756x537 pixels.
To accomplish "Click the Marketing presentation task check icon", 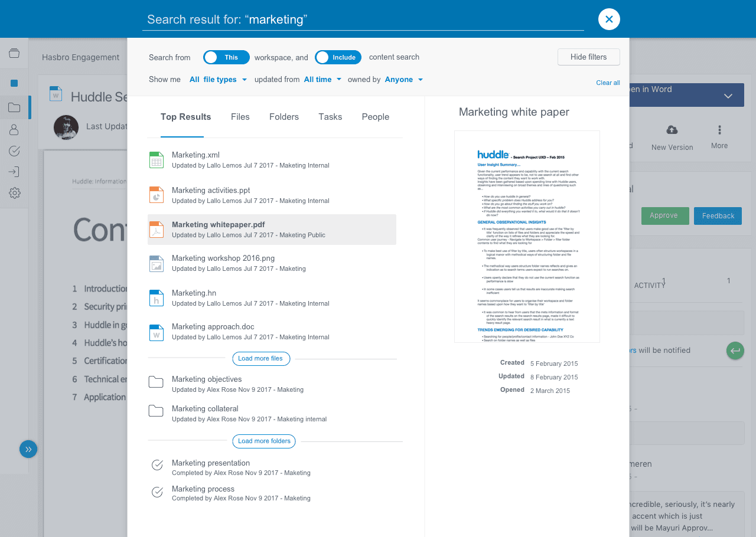I will point(157,465).
